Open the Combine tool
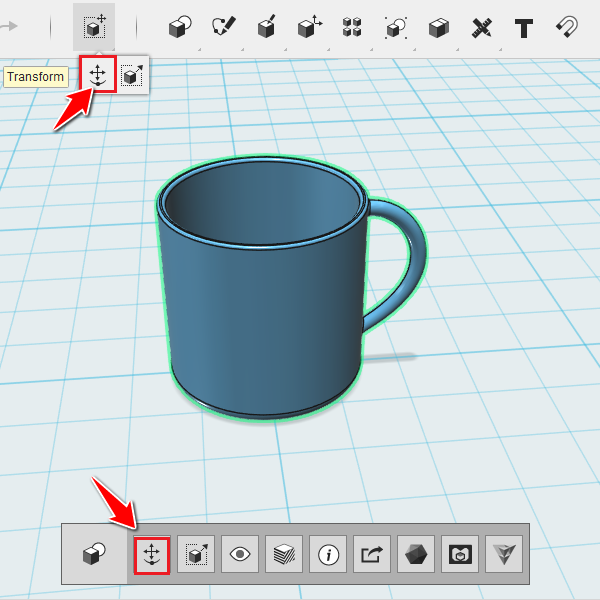The image size is (600, 600). pos(439,28)
